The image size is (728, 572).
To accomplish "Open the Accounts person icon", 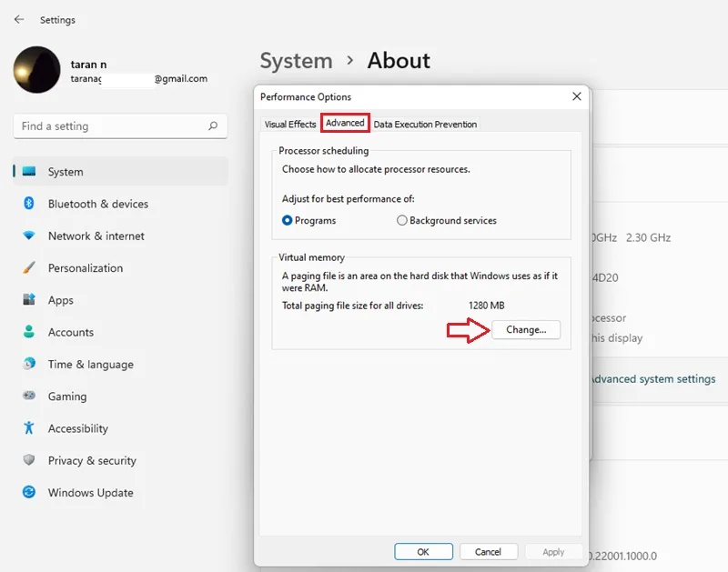I will (x=29, y=332).
